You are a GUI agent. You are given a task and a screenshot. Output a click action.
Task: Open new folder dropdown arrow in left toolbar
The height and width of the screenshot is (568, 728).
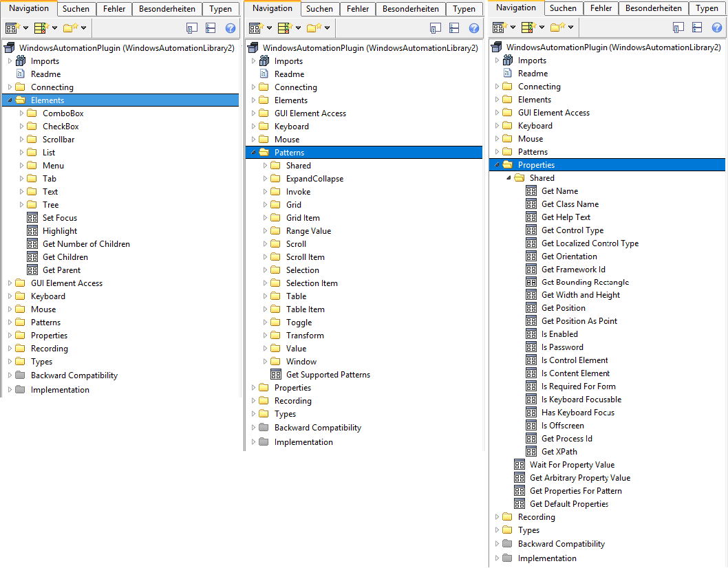coord(84,28)
